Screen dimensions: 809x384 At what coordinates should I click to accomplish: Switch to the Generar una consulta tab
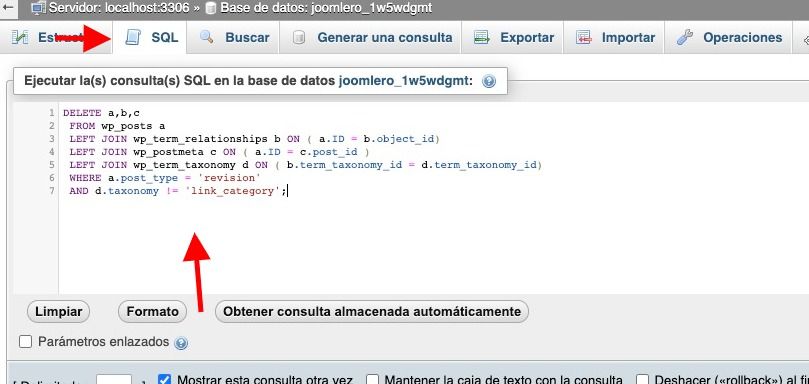(x=370, y=38)
